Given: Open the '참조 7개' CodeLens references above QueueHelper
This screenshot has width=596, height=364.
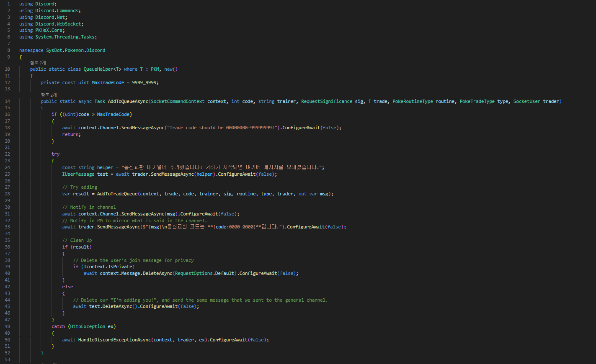Looking at the screenshot, I should [x=38, y=62].
